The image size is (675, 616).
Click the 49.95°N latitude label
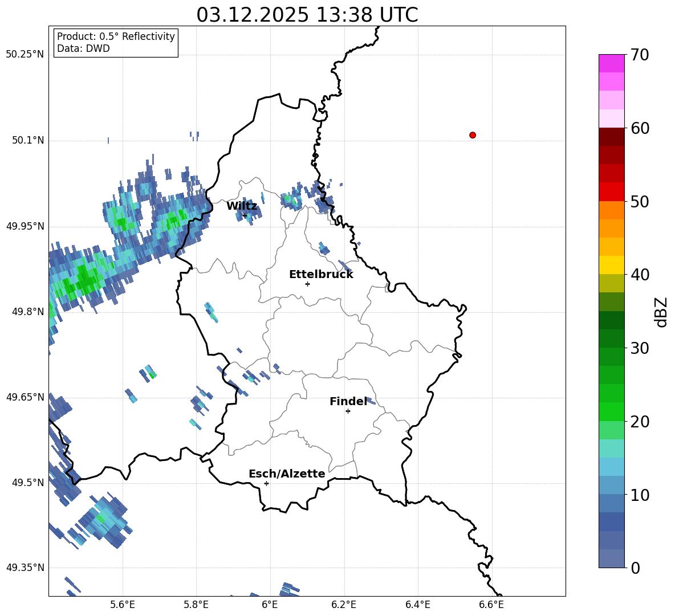click(x=25, y=226)
